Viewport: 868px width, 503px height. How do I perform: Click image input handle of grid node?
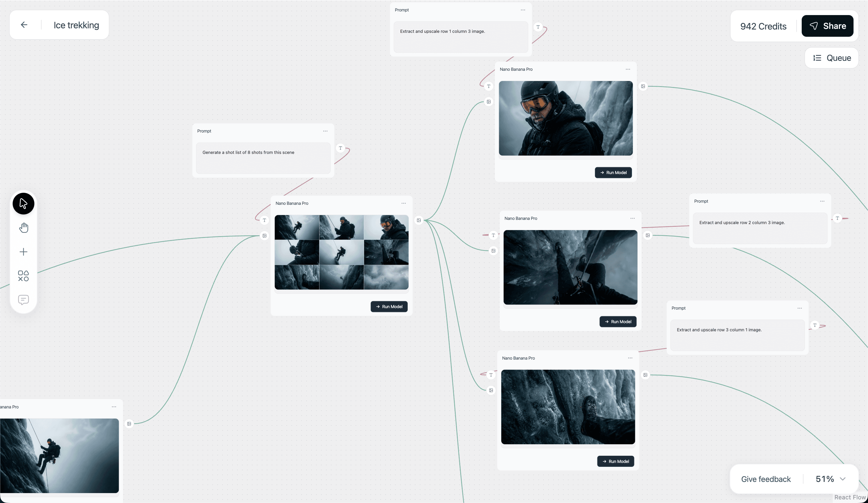264,236
